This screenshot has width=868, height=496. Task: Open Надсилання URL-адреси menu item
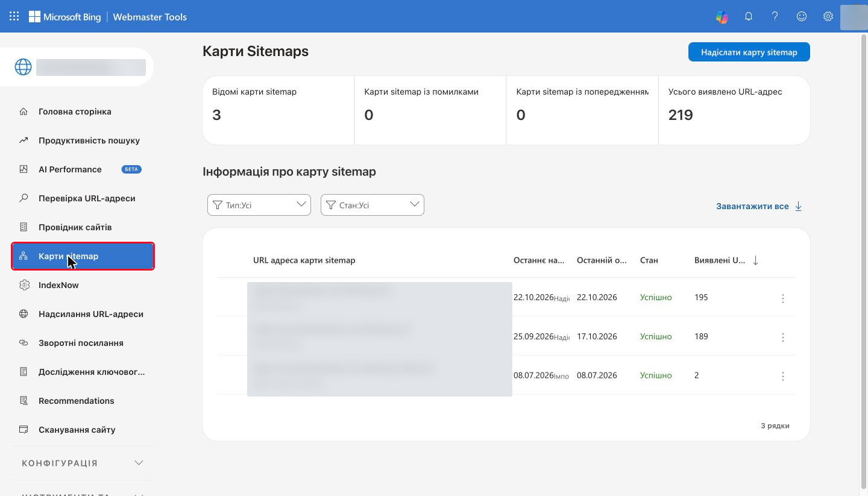(x=83, y=314)
